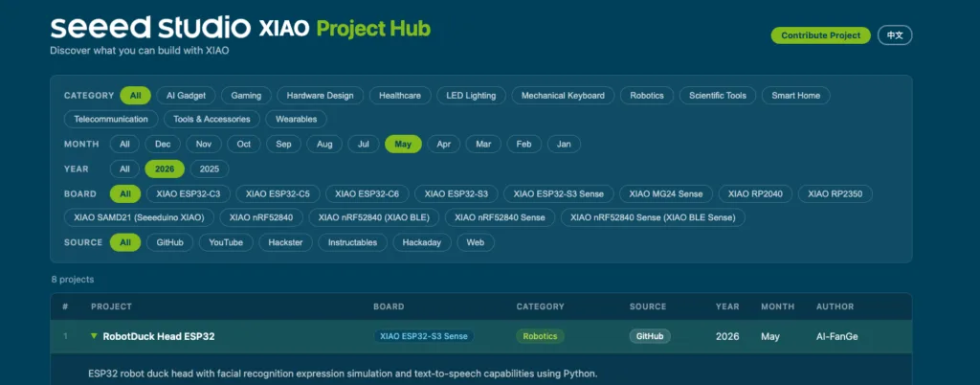
Task: Pick the Nov month filter
Action: click(x=204, y=145)
